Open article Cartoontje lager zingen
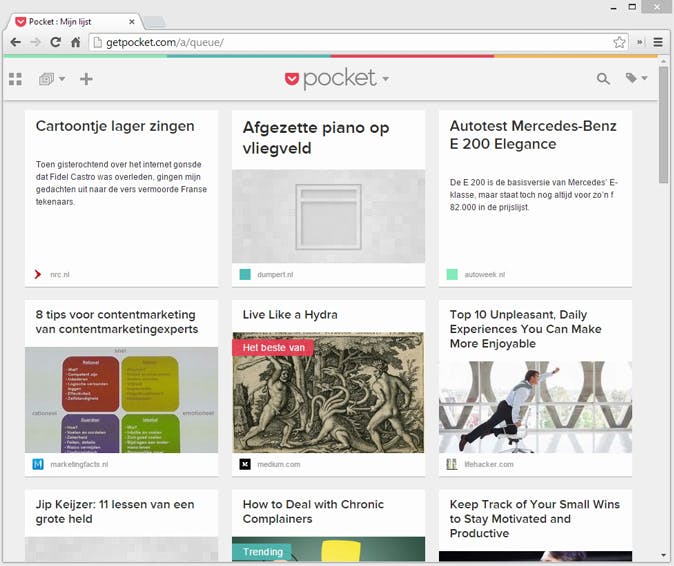 [115, 126]
